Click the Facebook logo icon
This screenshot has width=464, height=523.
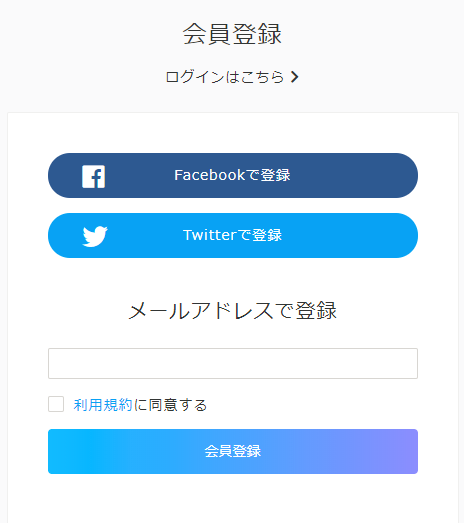(x=93, y=176)
